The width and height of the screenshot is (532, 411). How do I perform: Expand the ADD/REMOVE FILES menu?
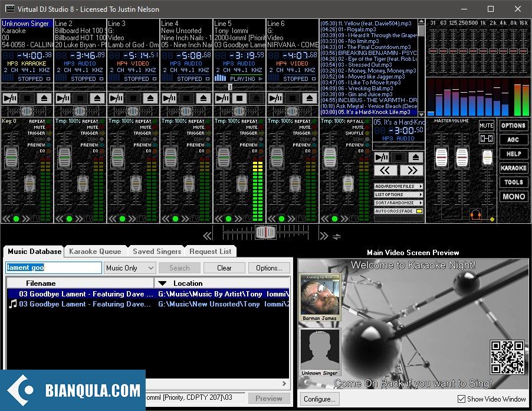point(398,186)
